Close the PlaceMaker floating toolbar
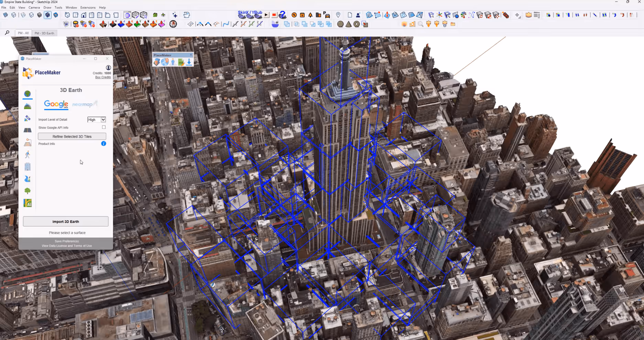This screenshot has width=644, height=340. (x=191, y=55)
